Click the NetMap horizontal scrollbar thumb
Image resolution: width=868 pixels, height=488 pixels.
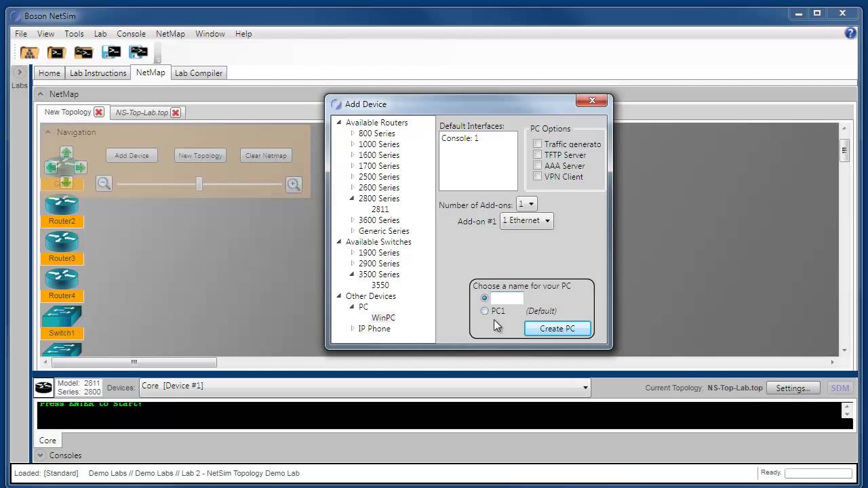point(134,362)
